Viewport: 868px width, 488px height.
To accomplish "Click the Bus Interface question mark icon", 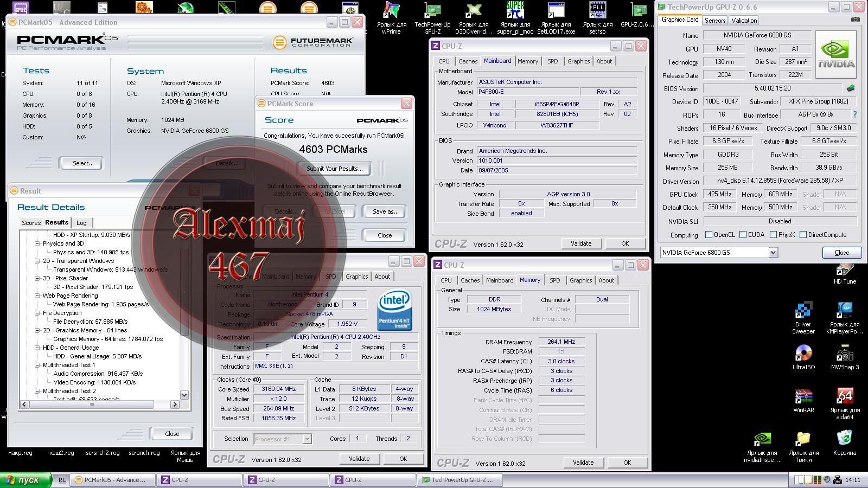I will [855, 114].
